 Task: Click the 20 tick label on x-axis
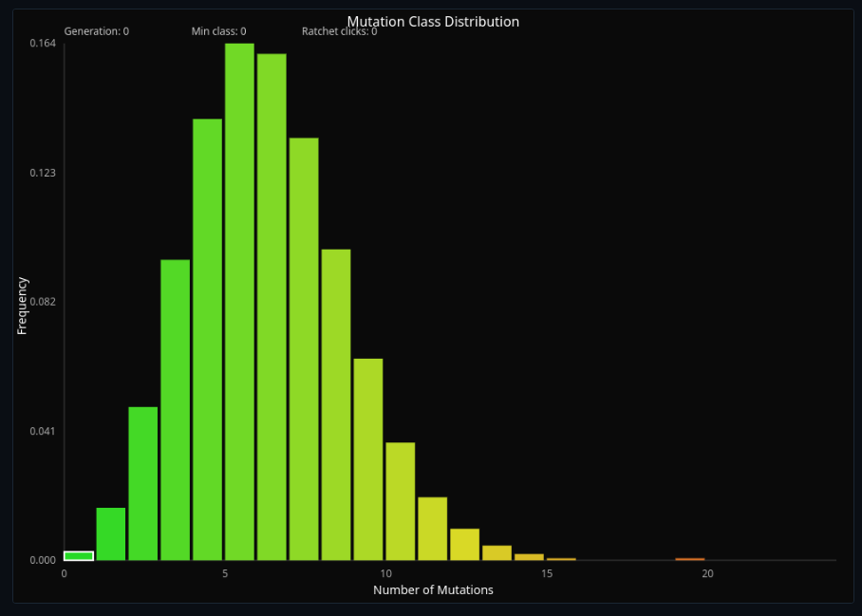pyautogui.click(x=708, y=573)
